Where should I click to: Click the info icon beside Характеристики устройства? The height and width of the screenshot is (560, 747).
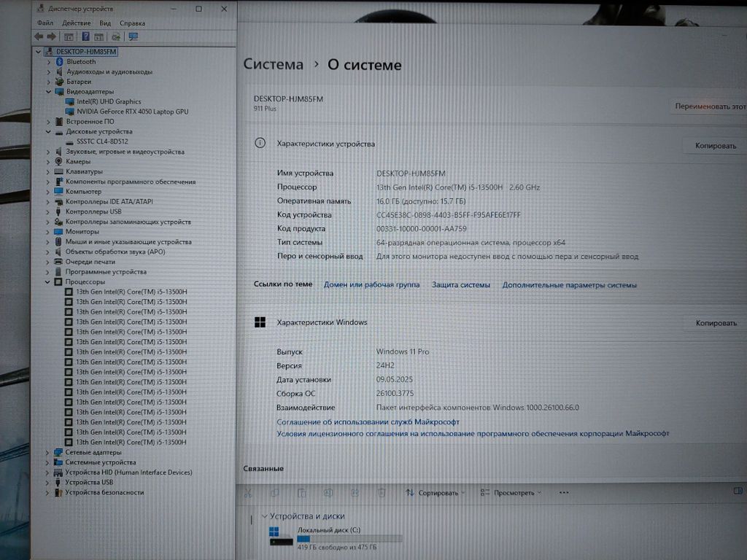tap(260, 144)
